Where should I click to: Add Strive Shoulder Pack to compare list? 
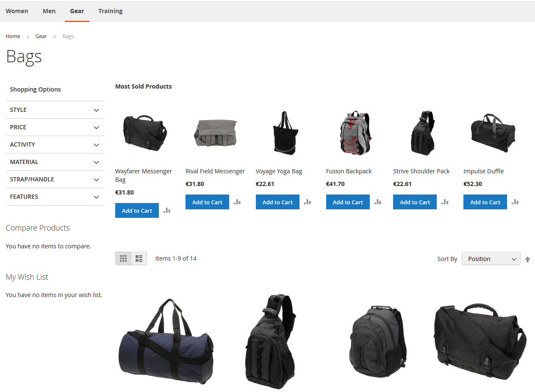pos(445,202)
